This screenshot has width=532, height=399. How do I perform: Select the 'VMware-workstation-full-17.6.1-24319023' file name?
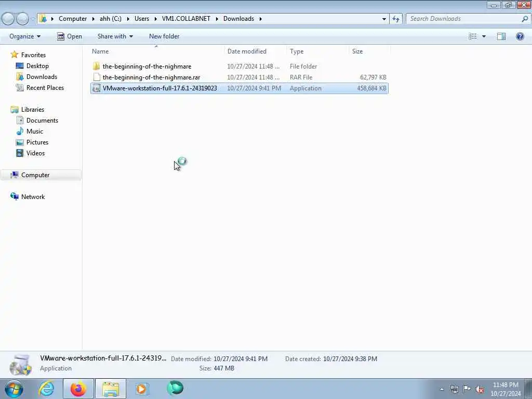tap(160, 88)
